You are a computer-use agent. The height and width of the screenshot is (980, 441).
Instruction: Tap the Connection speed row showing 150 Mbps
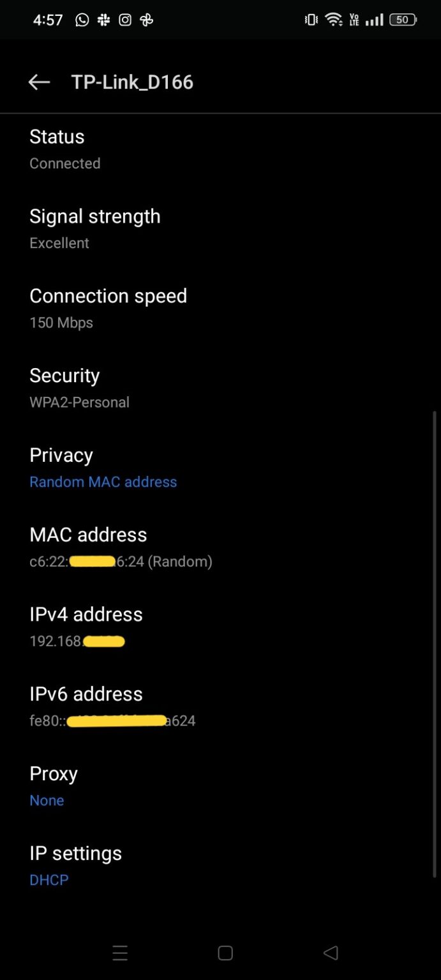(108, 308)
